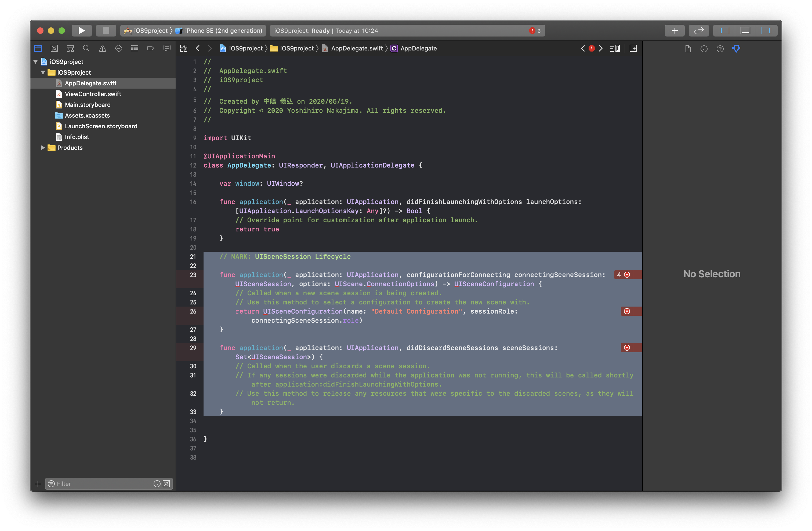Show the File inspector
The width and height of the screenshot is (812, 531).
coord(688,49)
